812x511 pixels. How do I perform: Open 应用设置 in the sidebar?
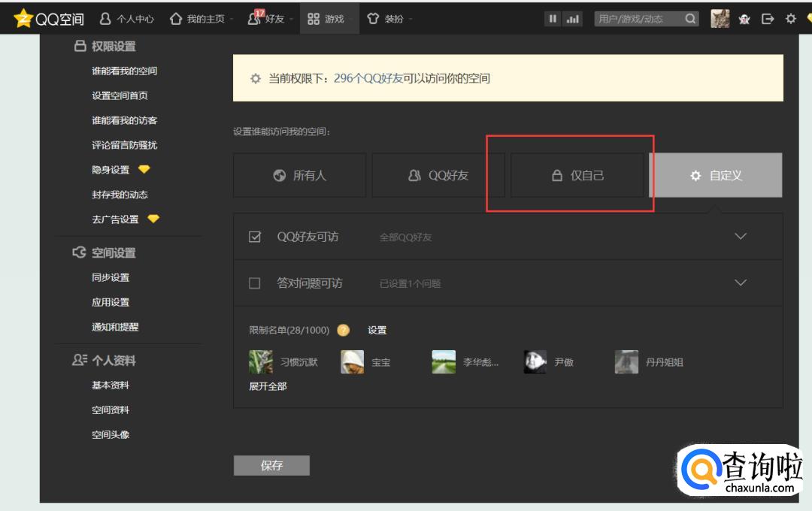[111, 302]
